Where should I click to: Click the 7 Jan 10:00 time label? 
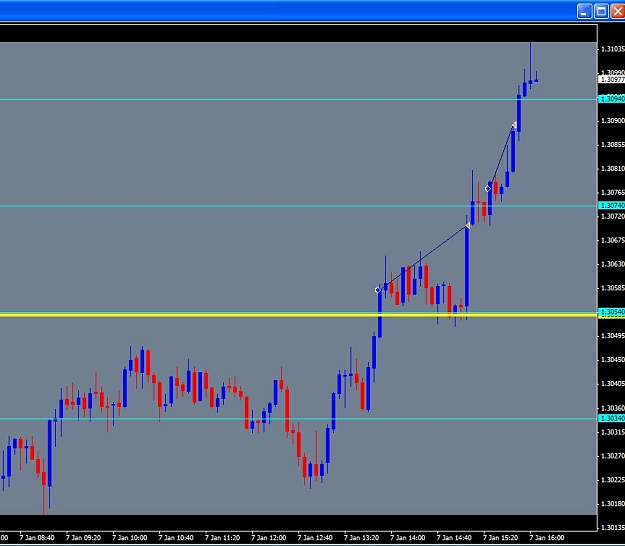pos(130,538)
